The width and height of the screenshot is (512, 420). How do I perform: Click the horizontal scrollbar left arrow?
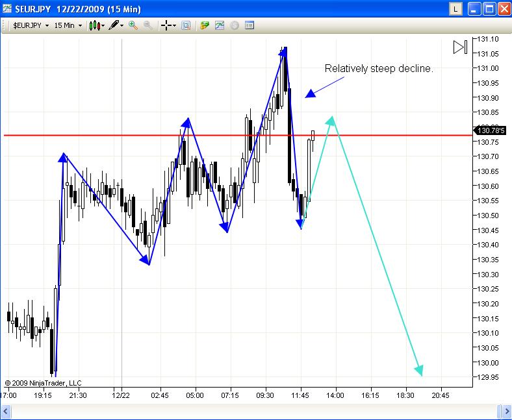tap(6, 411)
